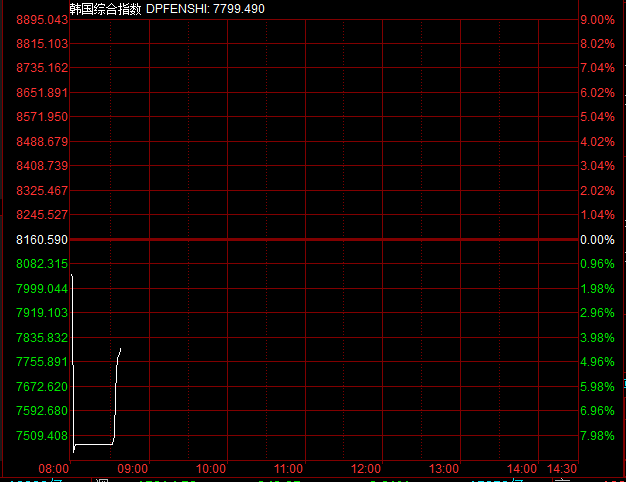Click the 8895.043 top price label

[x=42, y=20]
